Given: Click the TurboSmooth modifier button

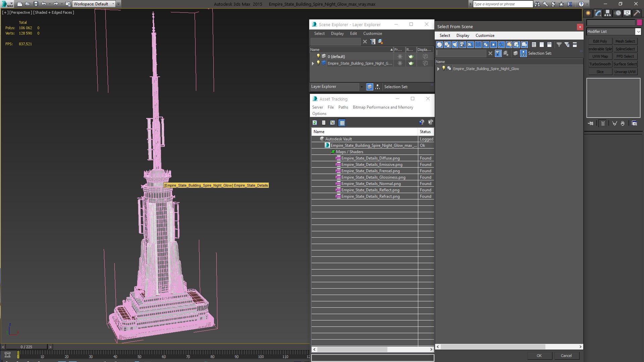Looking at the screenshot, I should [600, 64].
